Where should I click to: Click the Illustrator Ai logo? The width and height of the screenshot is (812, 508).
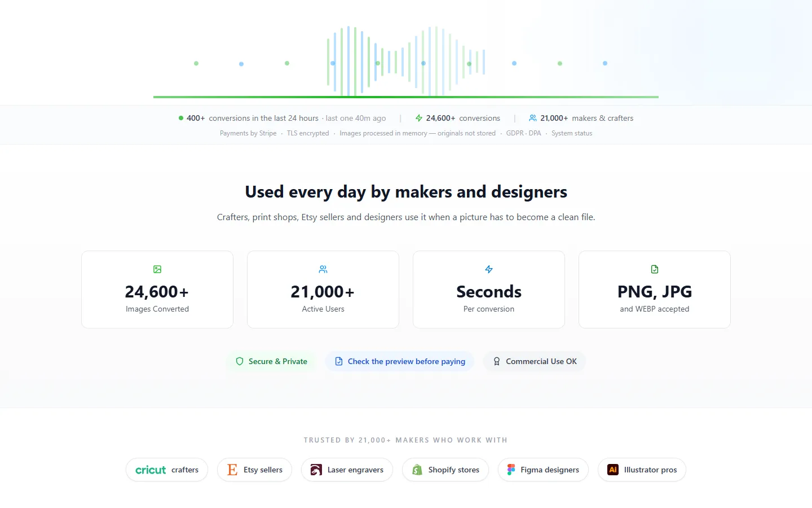[x=613, y=470]
